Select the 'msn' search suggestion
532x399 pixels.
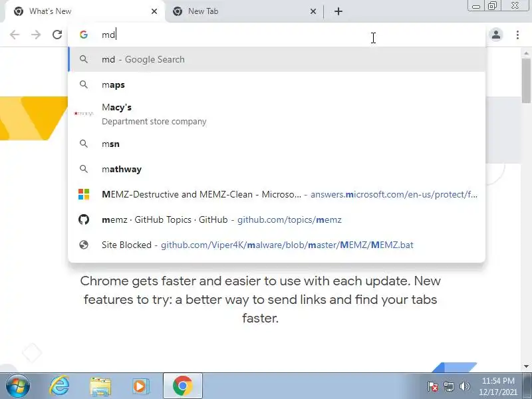click(277, 144)
